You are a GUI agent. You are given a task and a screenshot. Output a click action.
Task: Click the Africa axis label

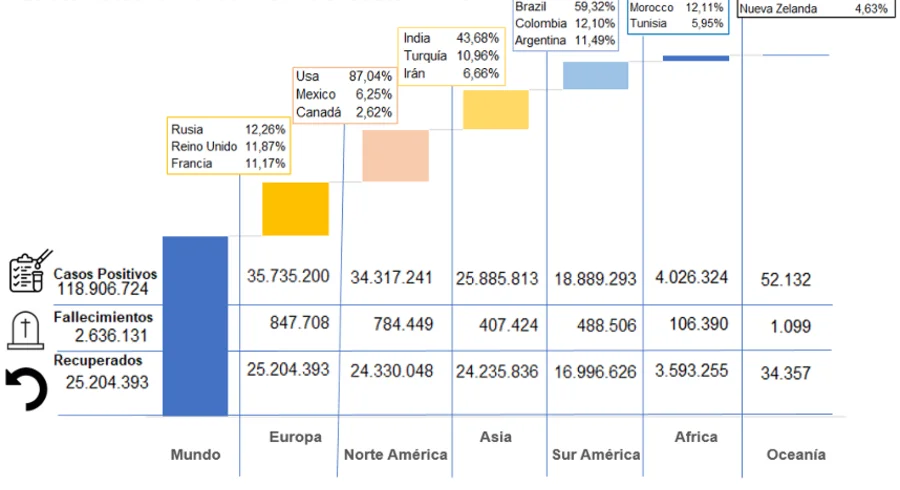[x=696, y=437]
